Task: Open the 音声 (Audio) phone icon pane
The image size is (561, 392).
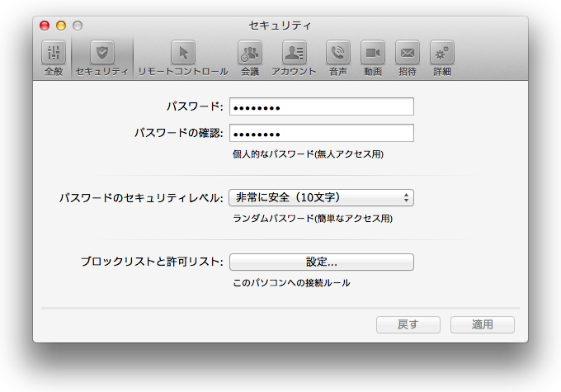Action: pos(338,58)
